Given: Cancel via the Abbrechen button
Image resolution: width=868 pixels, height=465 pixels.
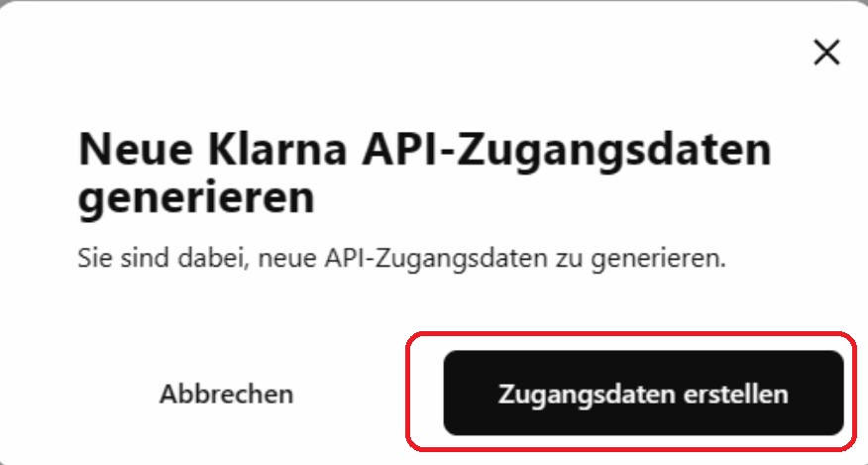Looking at the screenshot, I should tap(226, 394).
